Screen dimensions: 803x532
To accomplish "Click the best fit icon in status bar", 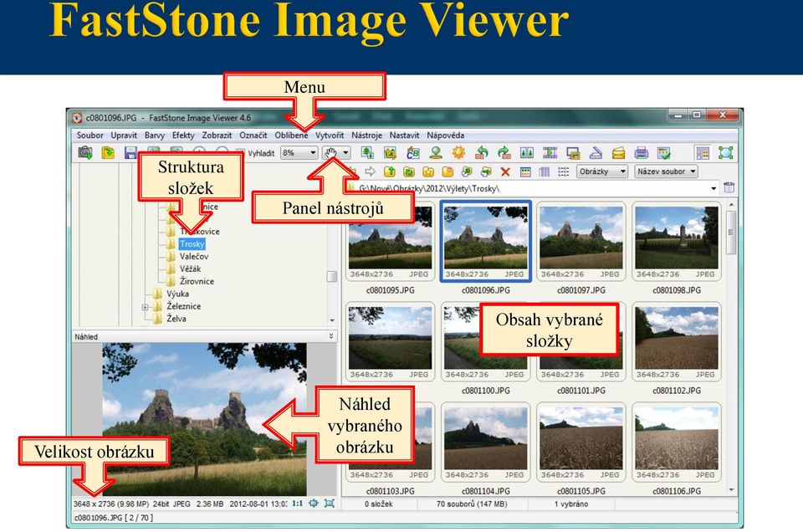I will (x=314, y=504).
